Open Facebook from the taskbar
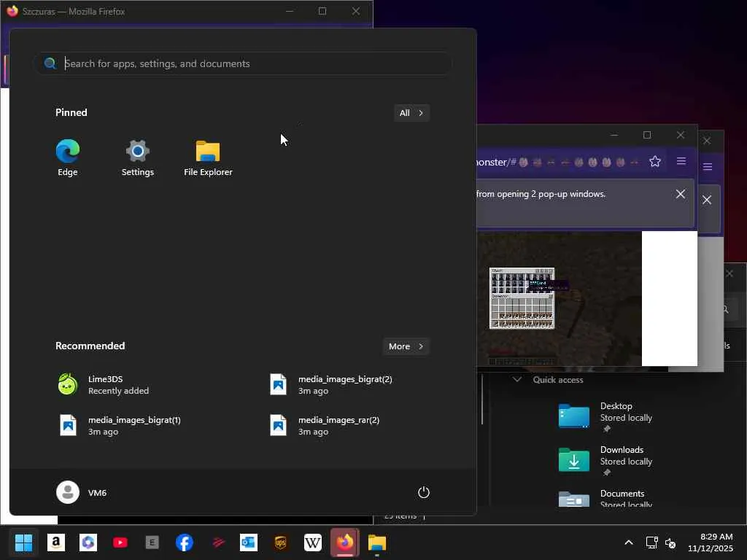Screen dimensions: 747x560 coord(185,542)
